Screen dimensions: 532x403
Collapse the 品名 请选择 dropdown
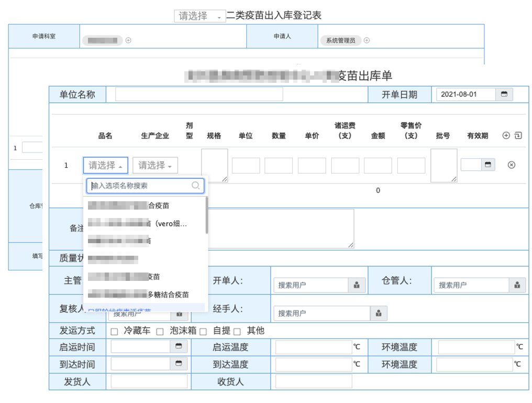pos(106,166)
